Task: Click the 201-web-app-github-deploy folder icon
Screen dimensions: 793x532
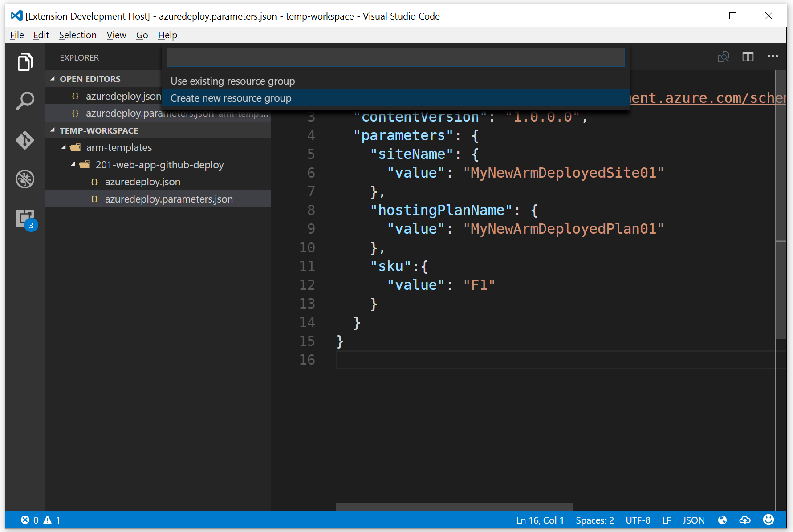Action: [85, 165]
